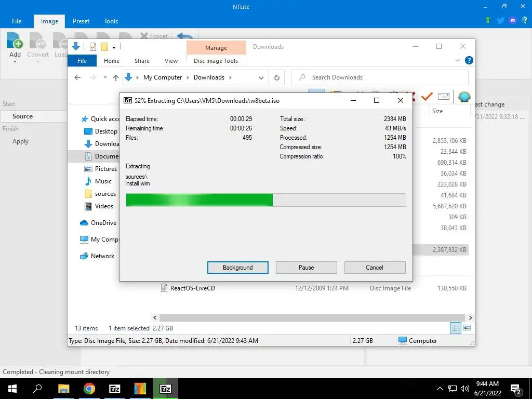Open the Explorer Home ribbon tab
Screen dimensions: 532x399
click(x=112, y=61)
